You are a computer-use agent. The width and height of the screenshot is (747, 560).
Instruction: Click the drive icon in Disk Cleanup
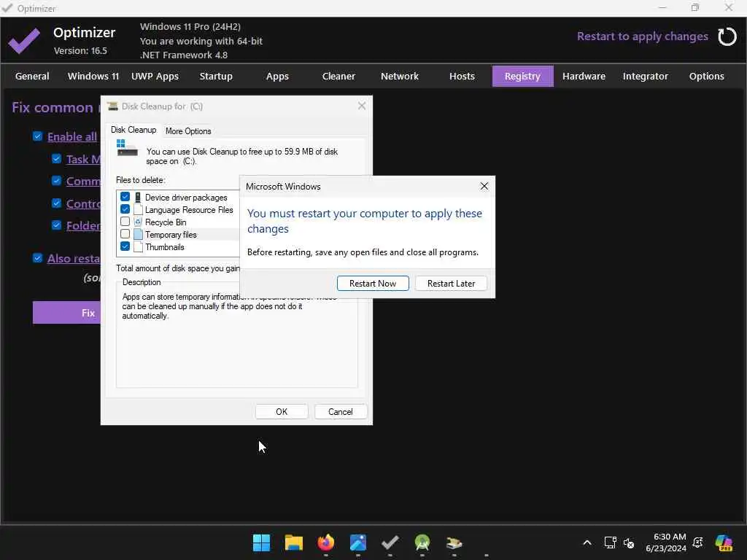[x=127, y=149]
